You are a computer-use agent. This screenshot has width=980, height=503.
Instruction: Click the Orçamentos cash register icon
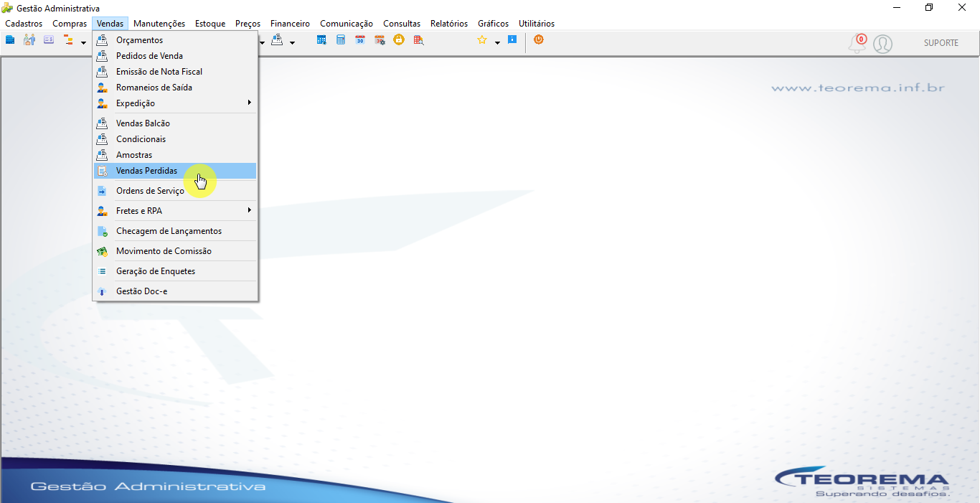(x=102, y=40)
